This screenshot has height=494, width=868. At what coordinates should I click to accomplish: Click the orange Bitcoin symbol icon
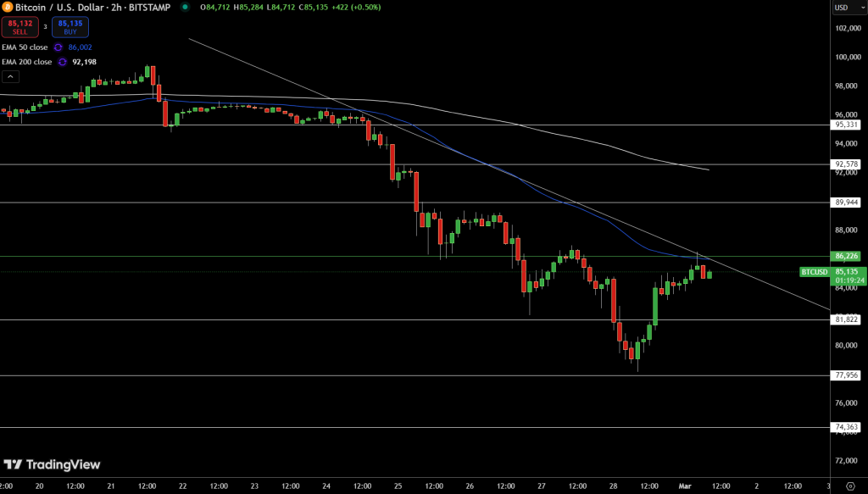(7, 7)
